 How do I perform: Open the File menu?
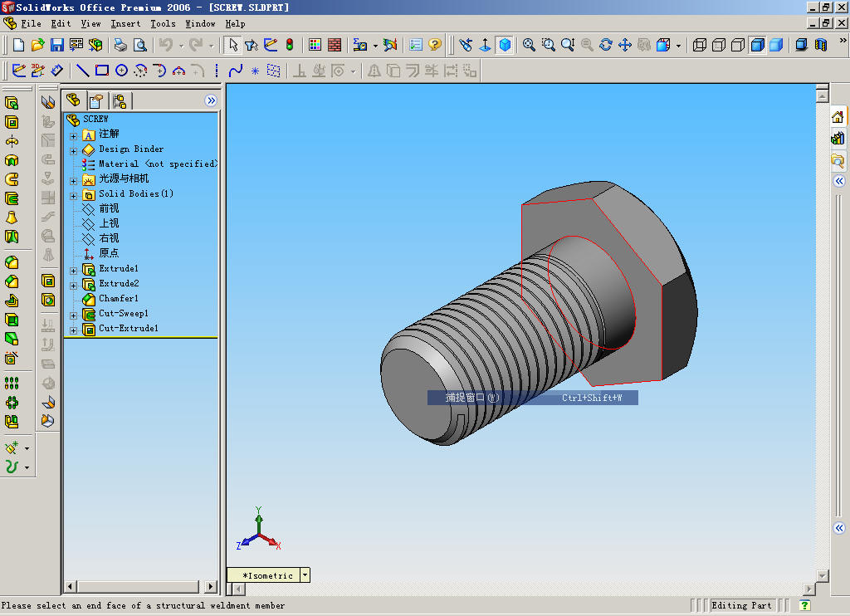click(x=31, y=23)
